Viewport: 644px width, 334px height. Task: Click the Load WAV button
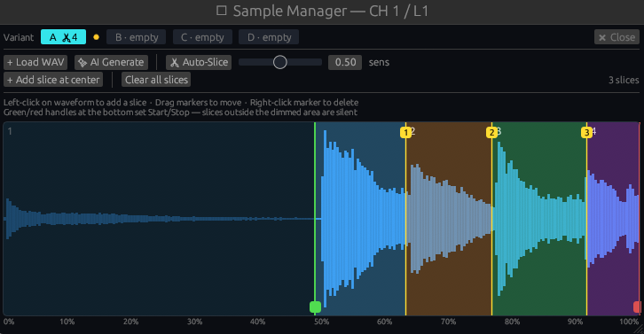pos(35,62)
